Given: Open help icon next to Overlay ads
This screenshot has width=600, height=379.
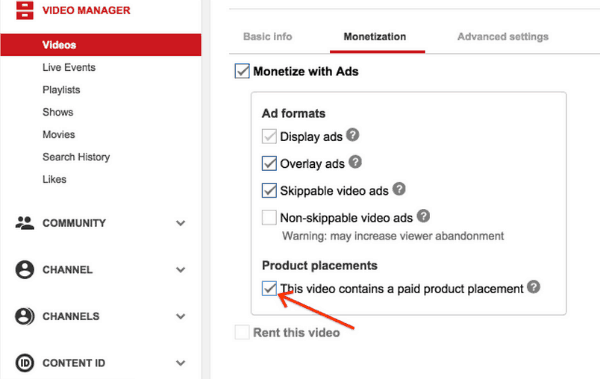Looking at the screenshot, I should point(355,162).
